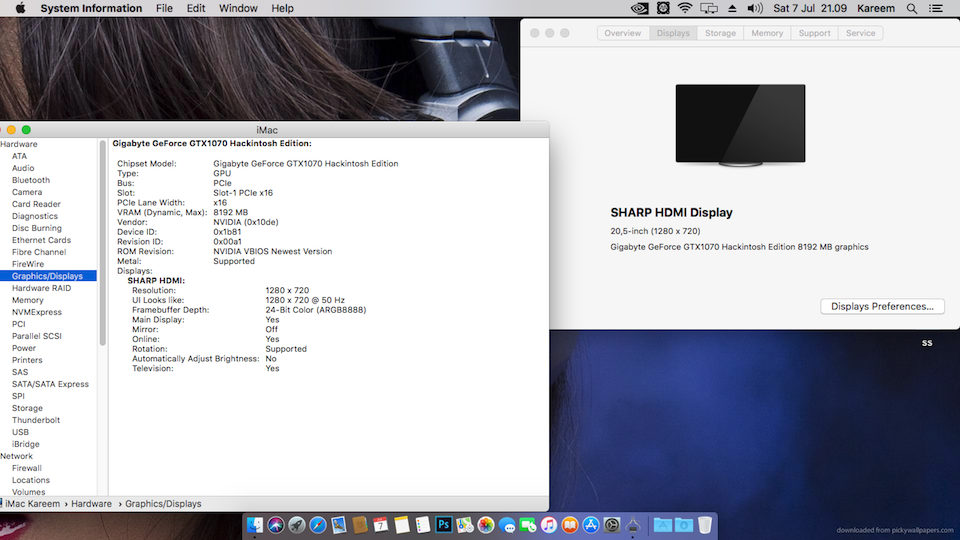Select the Overview tab

[622, 33]
